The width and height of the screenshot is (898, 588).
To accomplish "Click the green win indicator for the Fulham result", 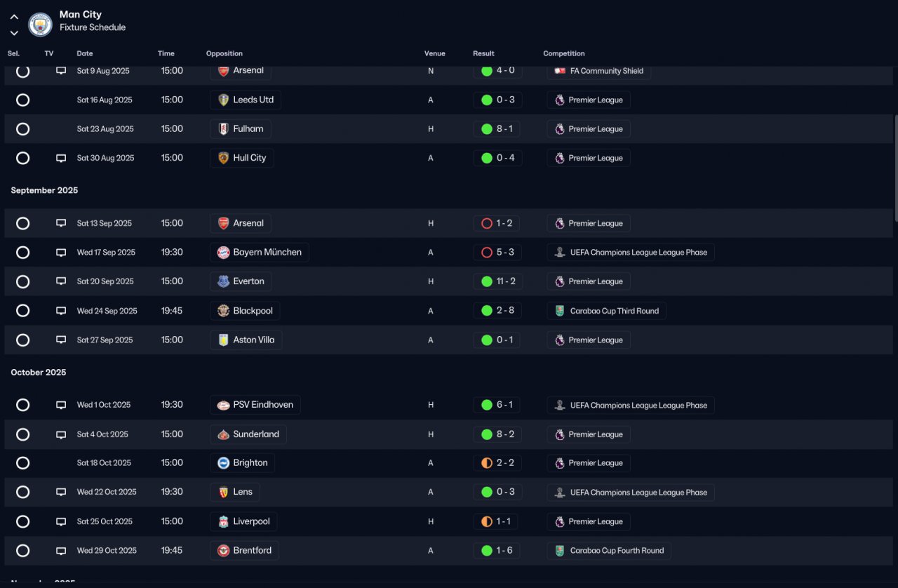I will pyautogui.click(x=487, y=129).
